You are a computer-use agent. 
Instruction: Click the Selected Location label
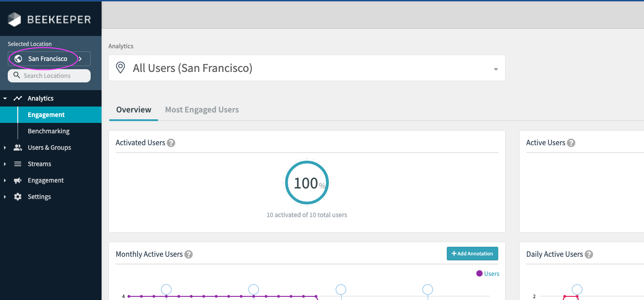click(30, 44)
